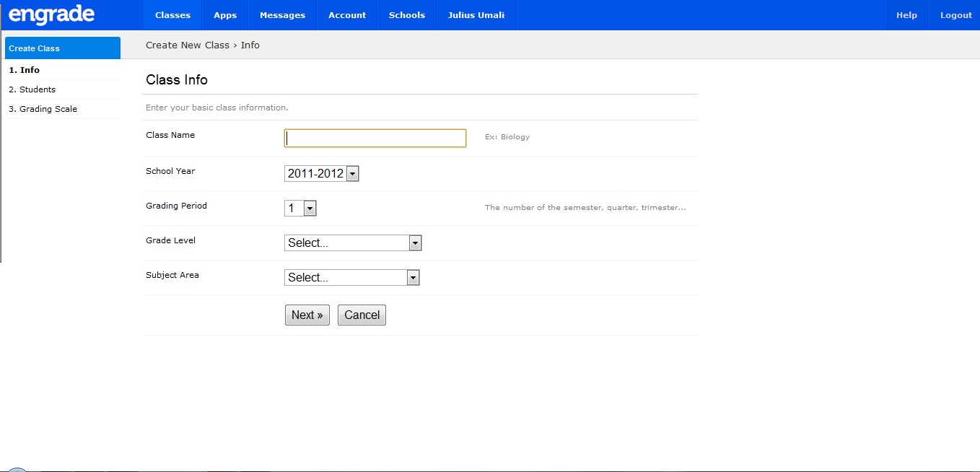Log out of Engrade
Screen dimensions: 980x472
click(955, 14)
